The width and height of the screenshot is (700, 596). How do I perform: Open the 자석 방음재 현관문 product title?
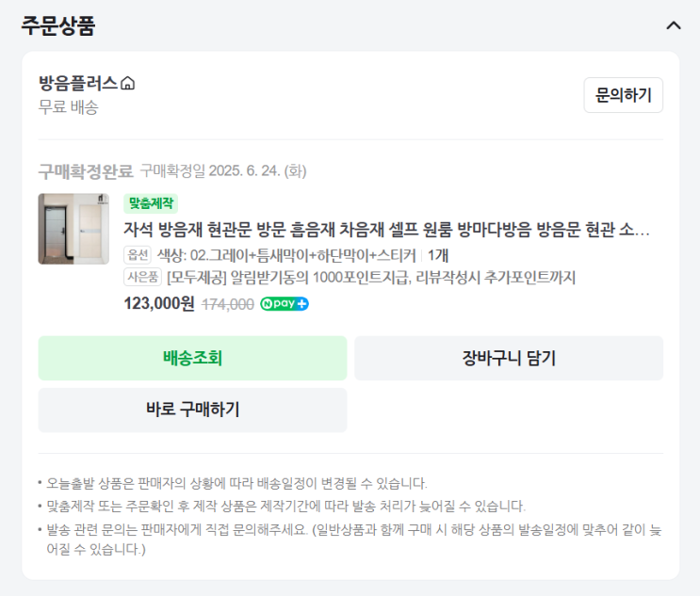tap(386, 230)
